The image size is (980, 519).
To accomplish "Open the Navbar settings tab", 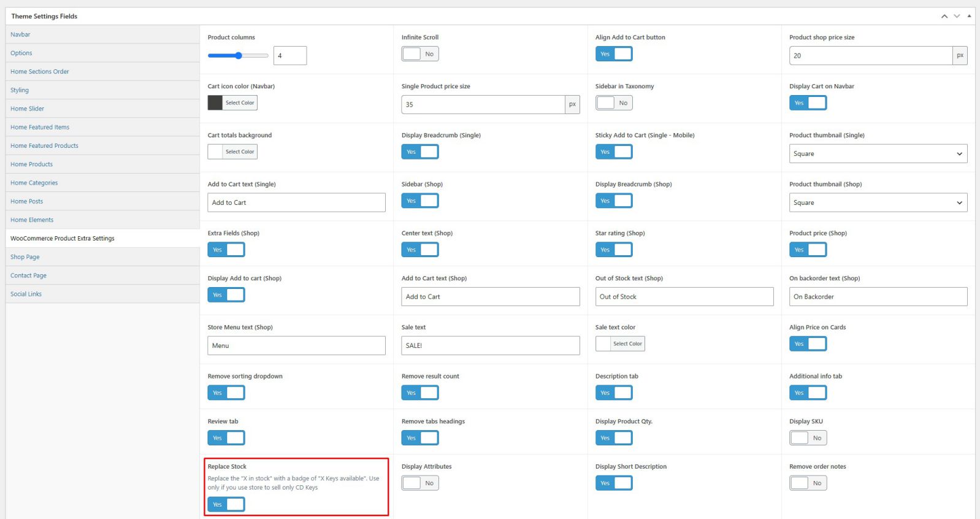I will point(102,34).
